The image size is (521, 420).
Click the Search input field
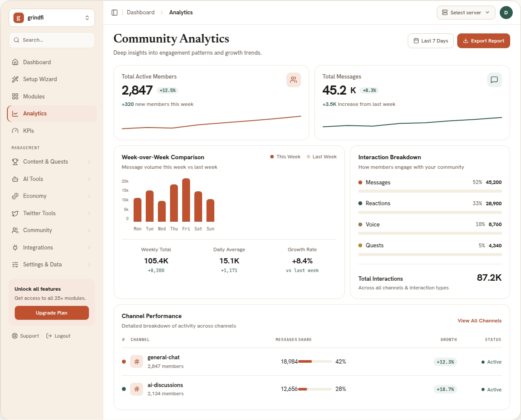pos(52,40)
